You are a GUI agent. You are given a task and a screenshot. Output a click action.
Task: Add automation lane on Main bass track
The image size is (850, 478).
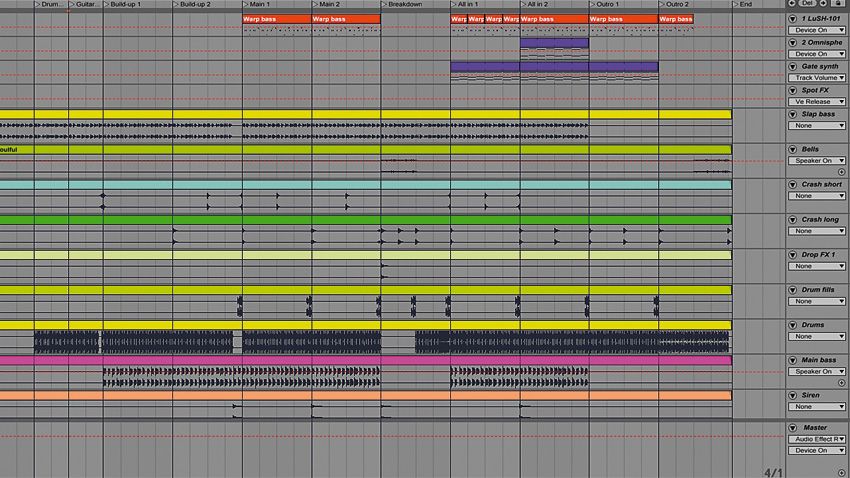tap(841, 383)
